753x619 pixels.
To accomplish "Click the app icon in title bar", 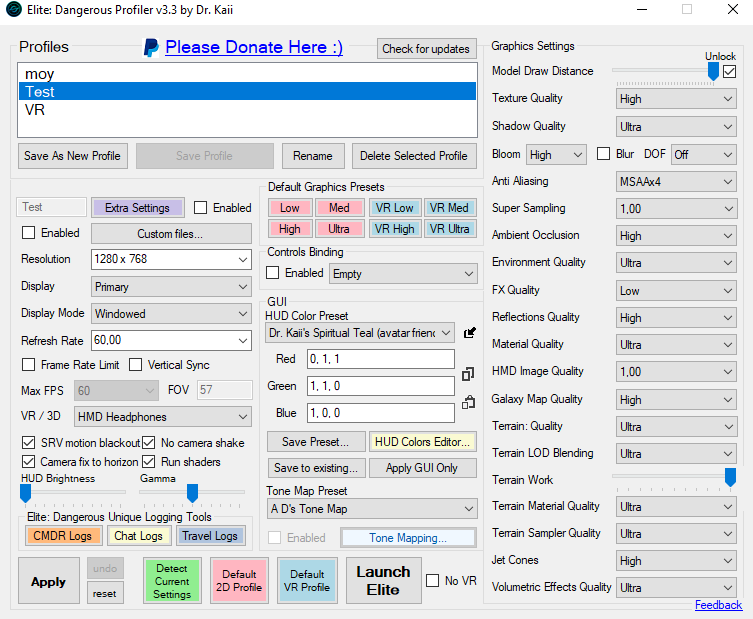I will tap(13, 9).
